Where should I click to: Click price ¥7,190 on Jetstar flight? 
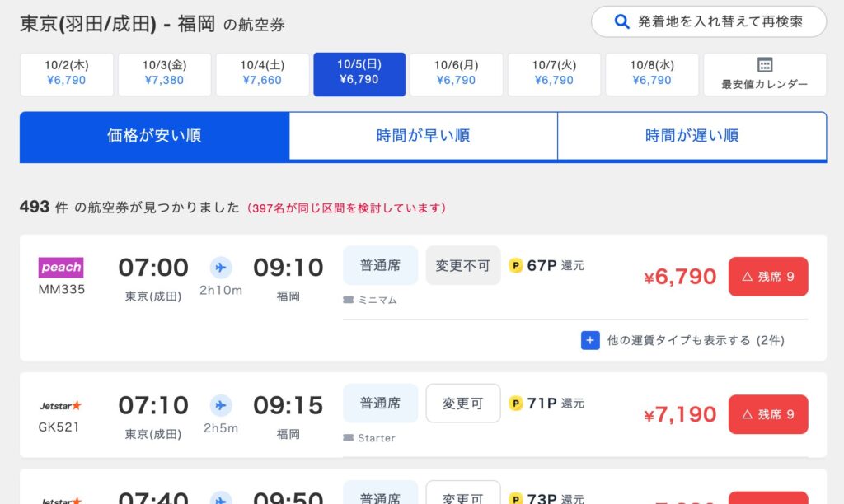click(680, 414)
